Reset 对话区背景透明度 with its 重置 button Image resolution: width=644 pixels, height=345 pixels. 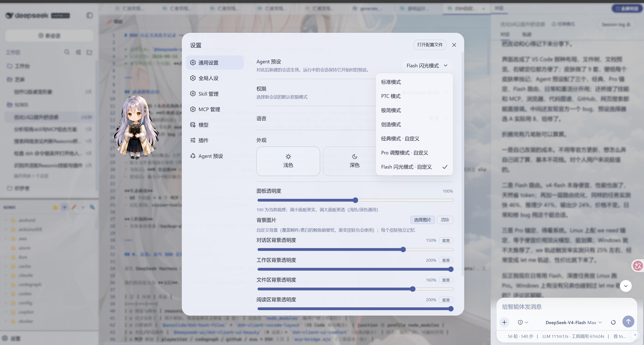click(x=446, y=240)
